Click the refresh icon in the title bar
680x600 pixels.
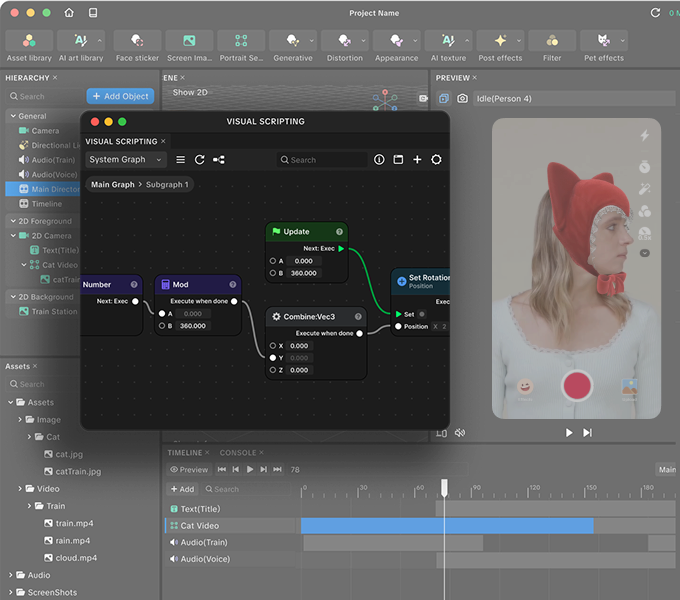(x=655, y=13)
